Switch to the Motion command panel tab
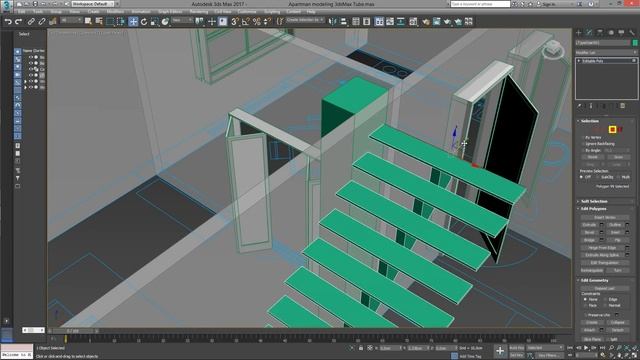Viewport: 640px width, 360px height. click(611, 32)
